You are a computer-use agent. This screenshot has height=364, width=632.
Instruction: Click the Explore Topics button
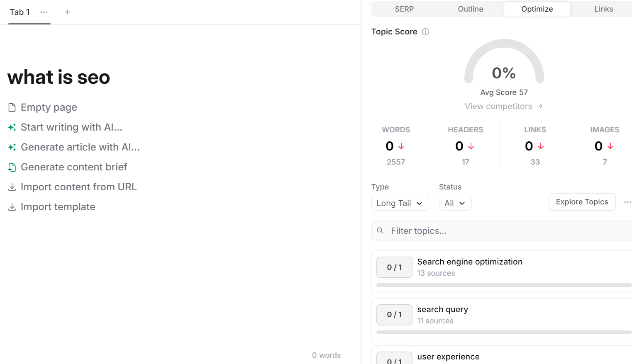[582, 202]
